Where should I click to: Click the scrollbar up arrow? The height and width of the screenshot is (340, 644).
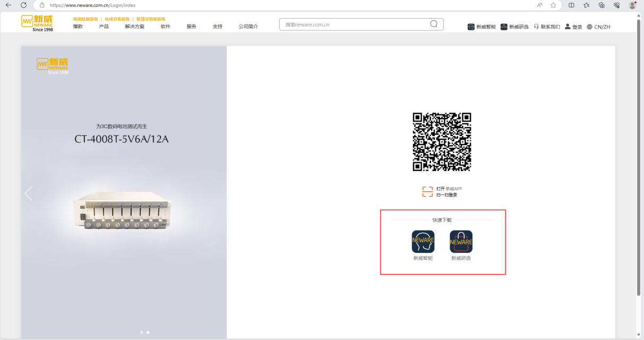tap(639, 15)
